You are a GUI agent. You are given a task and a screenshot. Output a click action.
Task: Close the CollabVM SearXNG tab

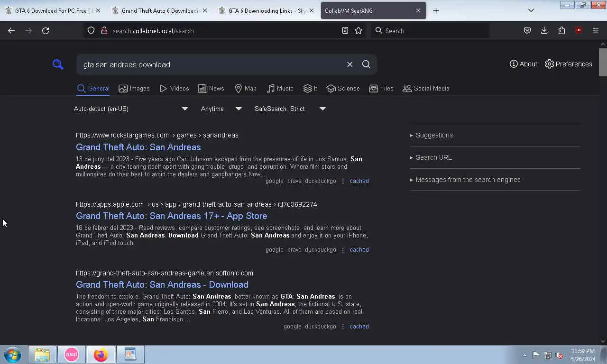(418, 10)
